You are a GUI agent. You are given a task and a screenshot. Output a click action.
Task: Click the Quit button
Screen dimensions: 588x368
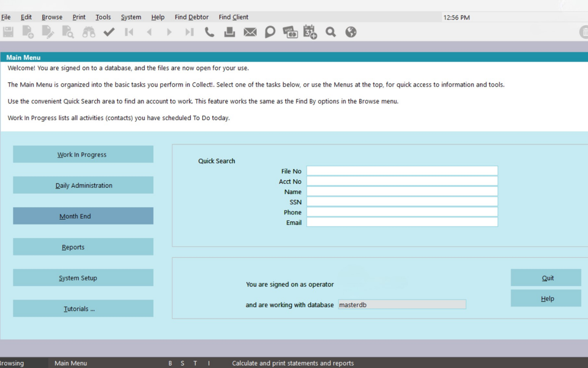point(546,278)
